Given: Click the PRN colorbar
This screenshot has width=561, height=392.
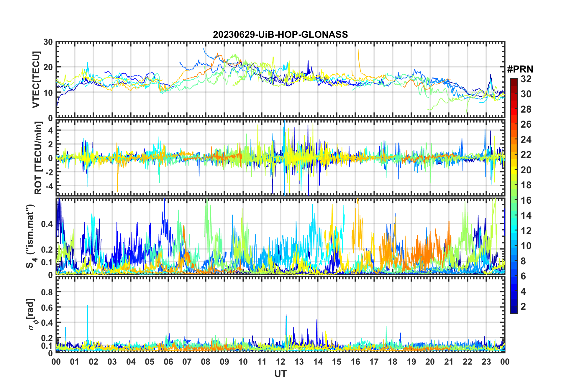Looking at the screenshot, I should click(x=514, y=196).
